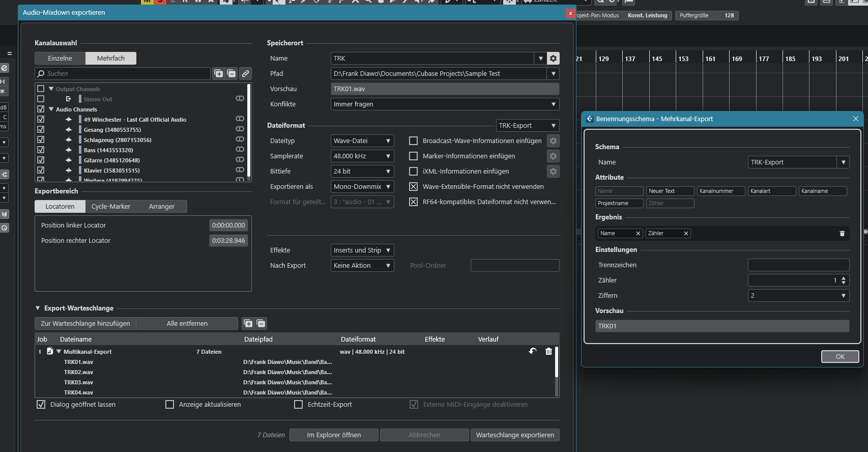Expand all channels icon in Kanalauswahl
The image size is (868, 452).
(219, 74)
